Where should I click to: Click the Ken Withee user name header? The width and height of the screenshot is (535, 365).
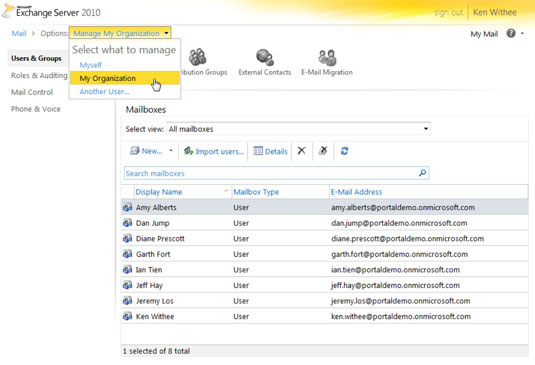(x=495, y=12)
